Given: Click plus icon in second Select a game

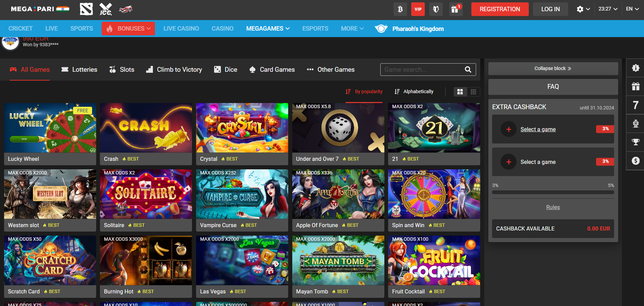Looking at the screenshot, I should [x=509, y=162].
